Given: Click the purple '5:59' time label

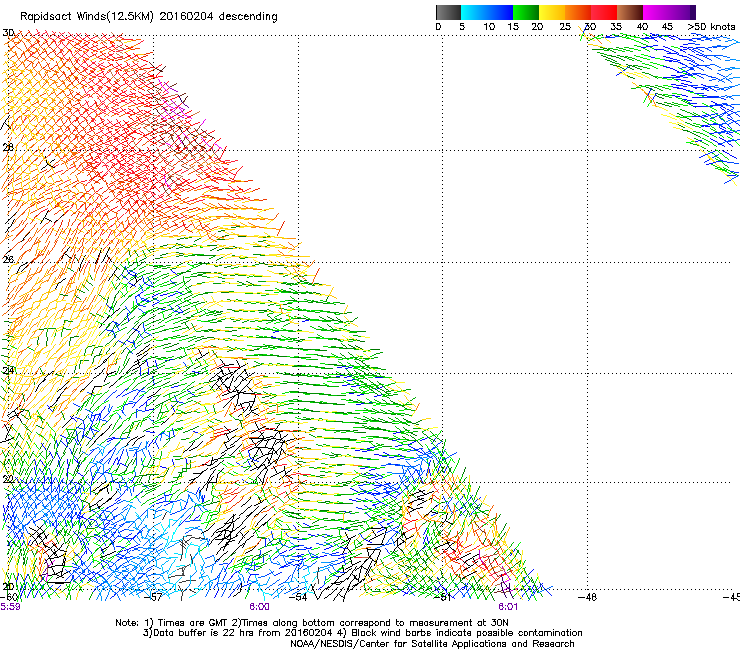Looking at the screenshot, I should point(10,607).
